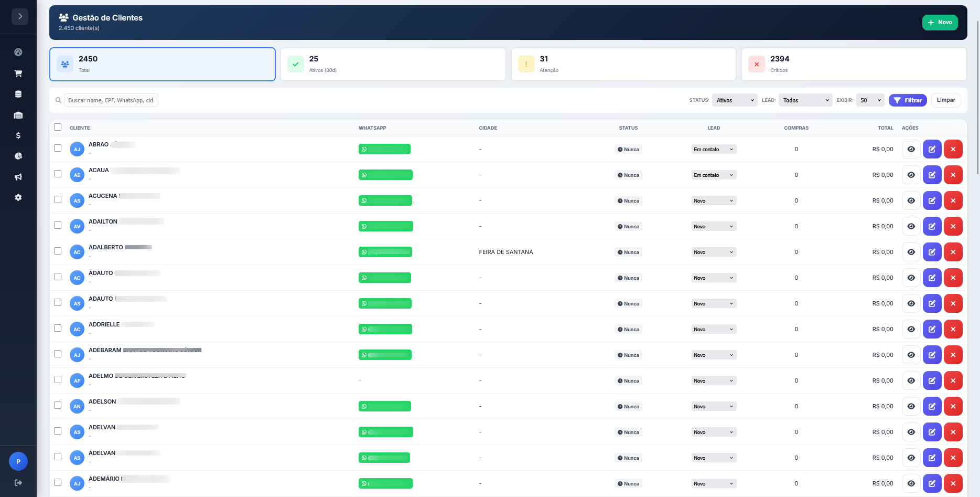Click the client search input field
This screenshot has height=497, width=980.
tap(111, 100)
